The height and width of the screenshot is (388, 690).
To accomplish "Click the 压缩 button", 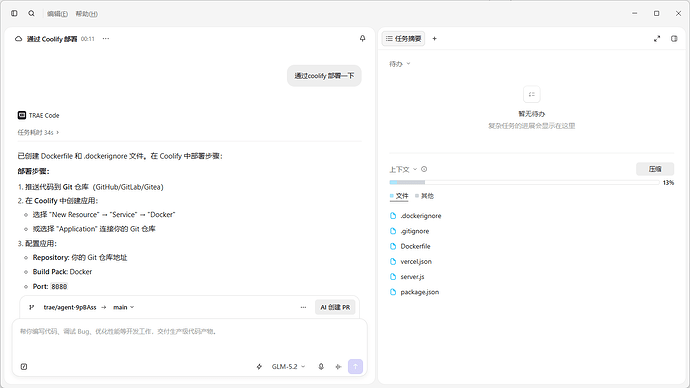I will (655, 169).
